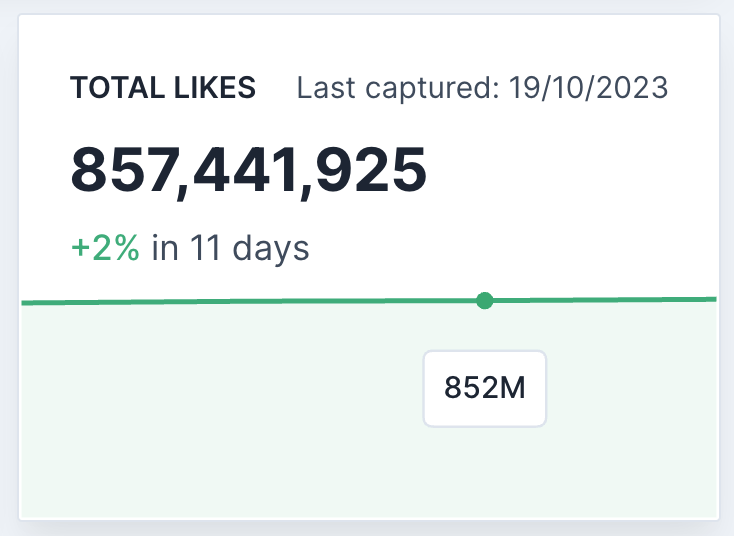The width and height of the screenshot is (734, 536).
Task: Click the green trend line left of the data point
Action: click(250, 301)
